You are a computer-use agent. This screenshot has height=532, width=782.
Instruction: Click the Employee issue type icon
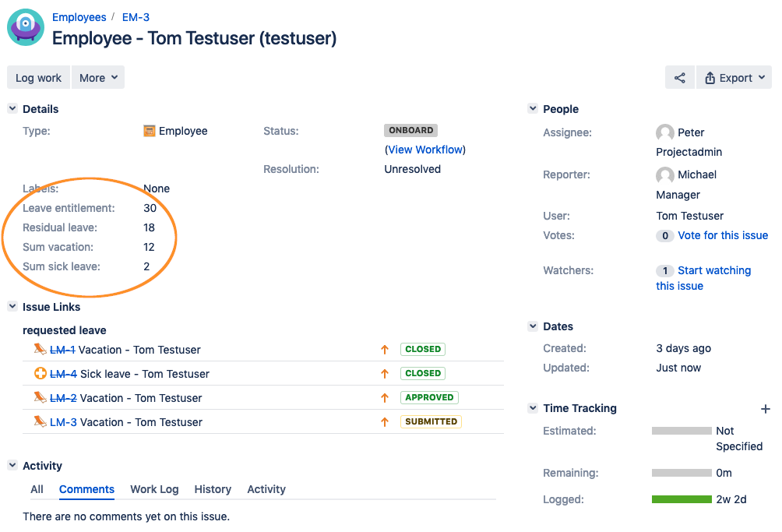150,131
